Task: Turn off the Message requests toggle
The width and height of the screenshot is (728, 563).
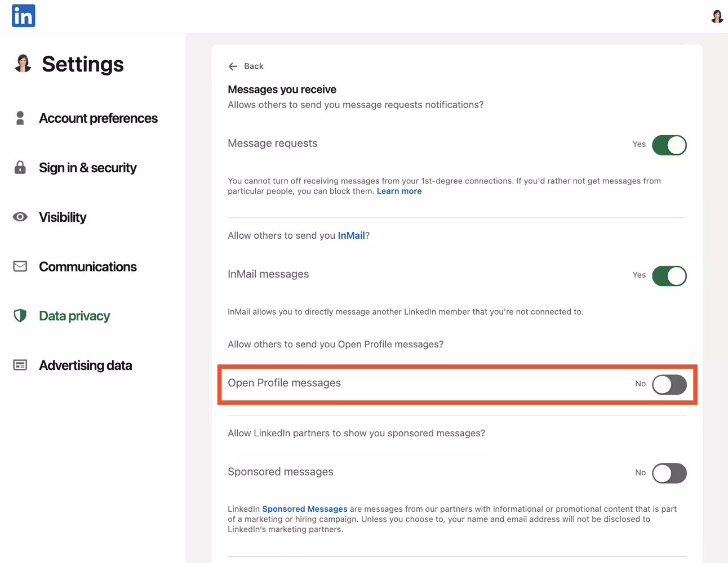Action: [669, 145]
